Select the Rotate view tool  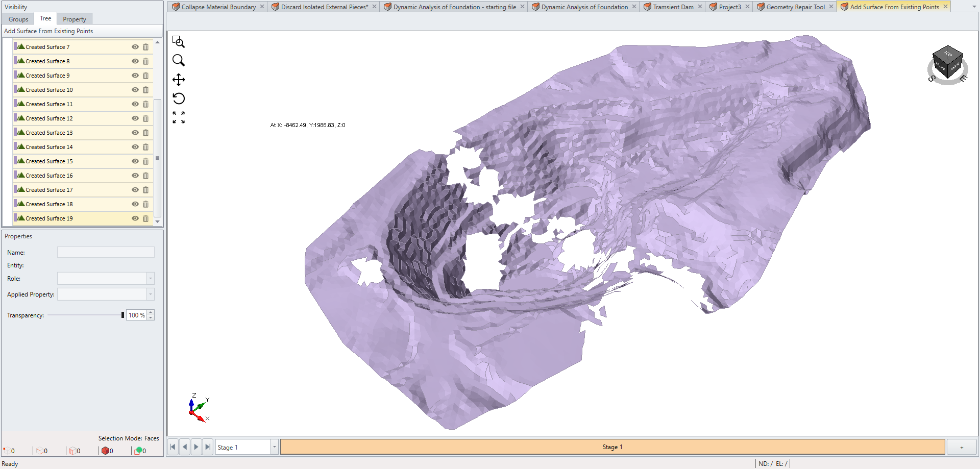coord(179,98)
